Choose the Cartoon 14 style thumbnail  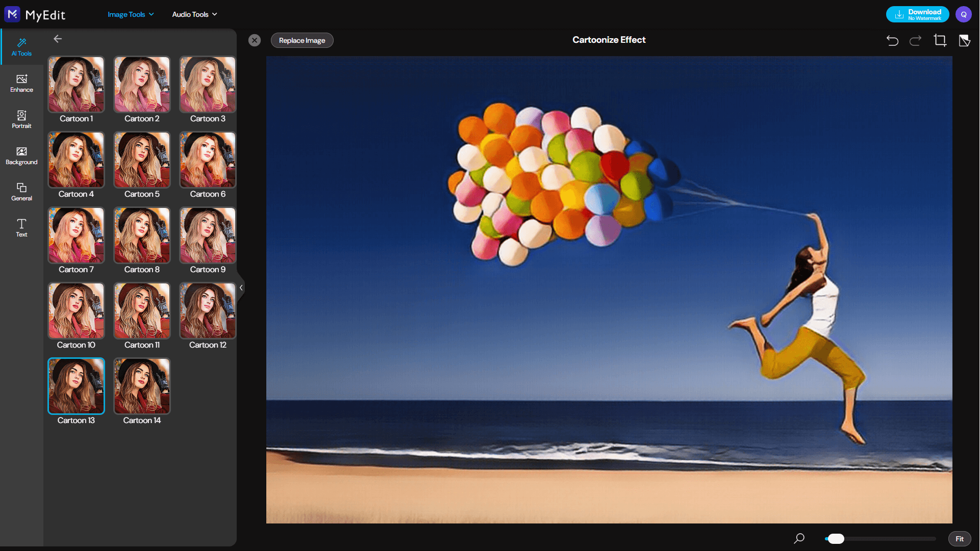(x=142, y=386)
